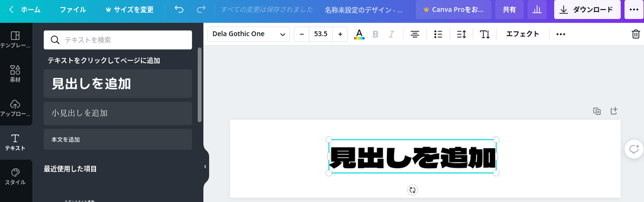The width and height of the screenshot is (644, 202).
Task: Click the side panel scrollbar
Action: tap(200, 85)
